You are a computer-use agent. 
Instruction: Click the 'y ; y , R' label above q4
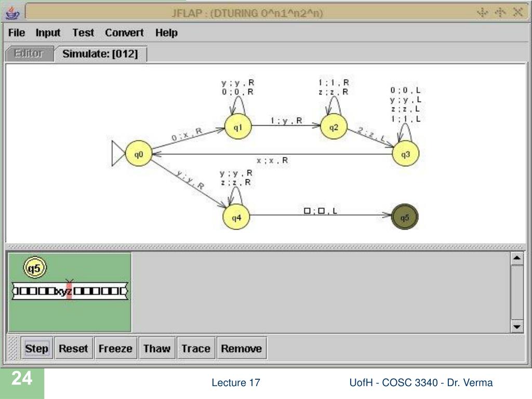236,173
